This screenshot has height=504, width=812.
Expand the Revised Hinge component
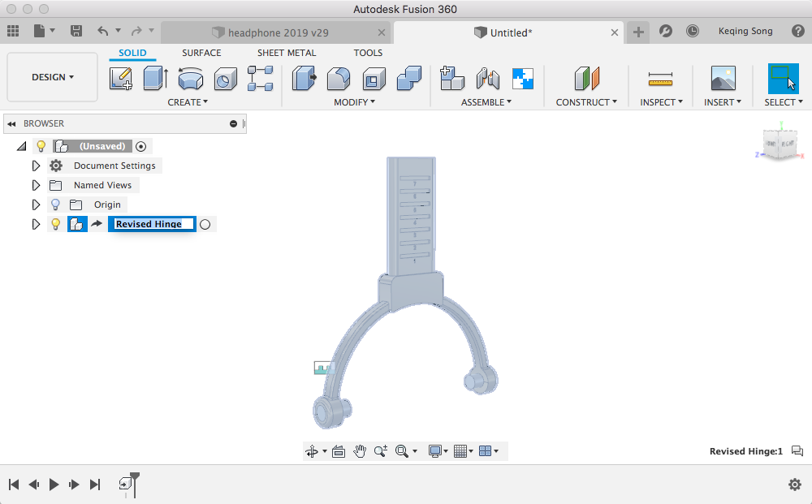[36, 225]
